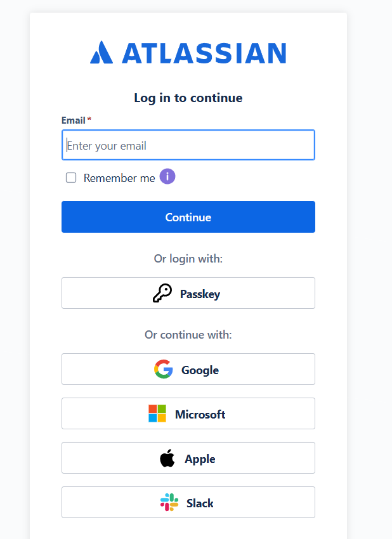Log in with Passkey
The image size is (392, 539).
[188, 293]
